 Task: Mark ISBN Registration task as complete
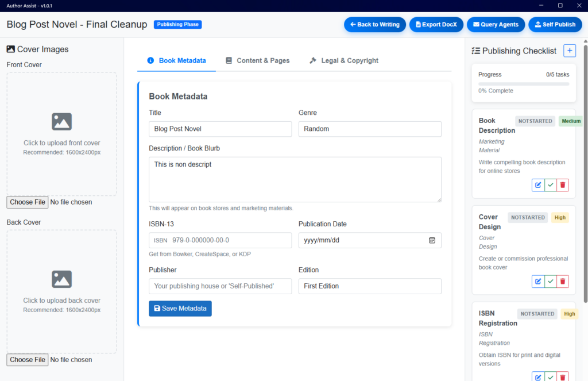tap(551, 377)
